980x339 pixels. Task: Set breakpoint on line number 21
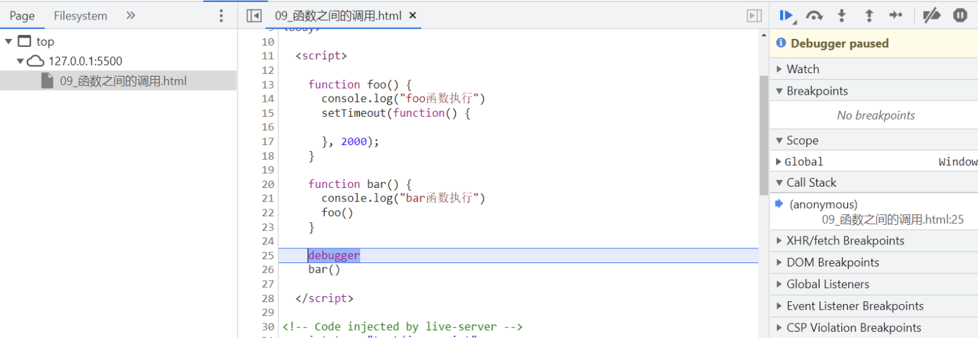click(x=268, y=199)
